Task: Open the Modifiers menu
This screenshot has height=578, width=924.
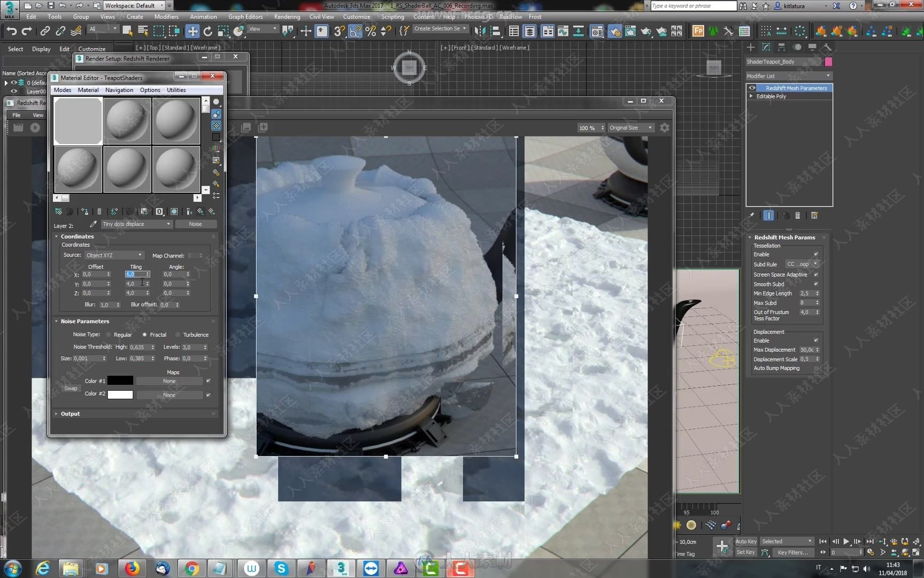Action: pyautogui.click(x=166, y=17)
